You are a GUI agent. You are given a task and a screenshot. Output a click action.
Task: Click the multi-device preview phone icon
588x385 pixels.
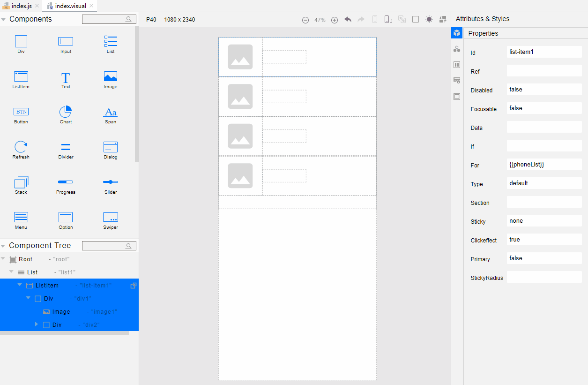tap(388, 20)
